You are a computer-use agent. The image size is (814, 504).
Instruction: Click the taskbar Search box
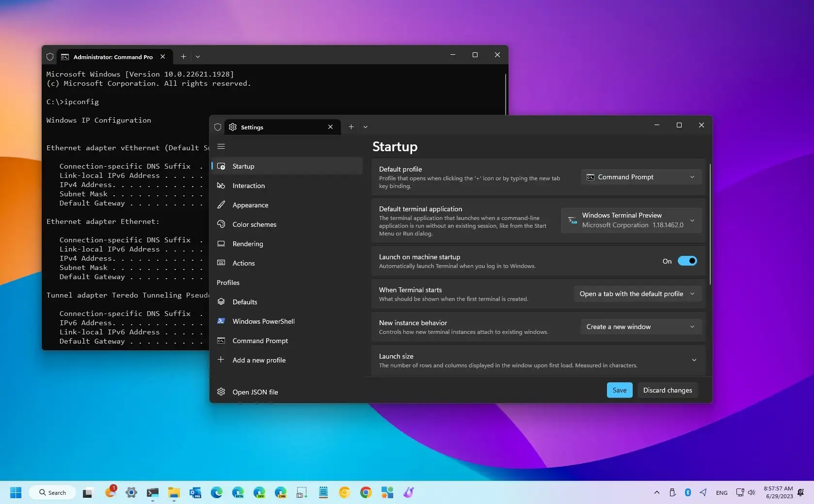(52, 492)
